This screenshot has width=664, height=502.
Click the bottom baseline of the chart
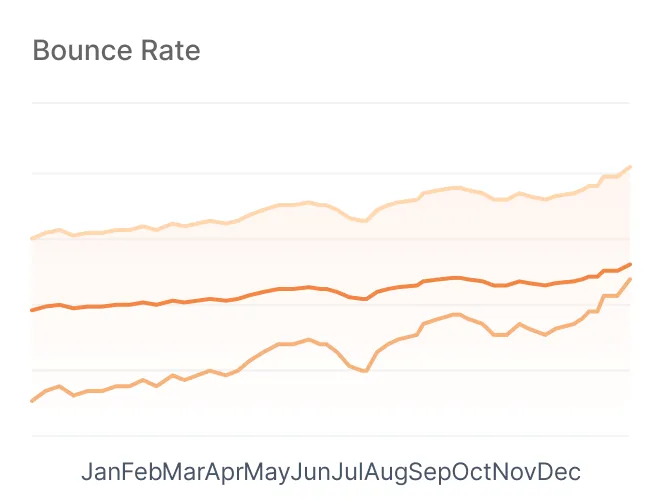click(330, 436)
